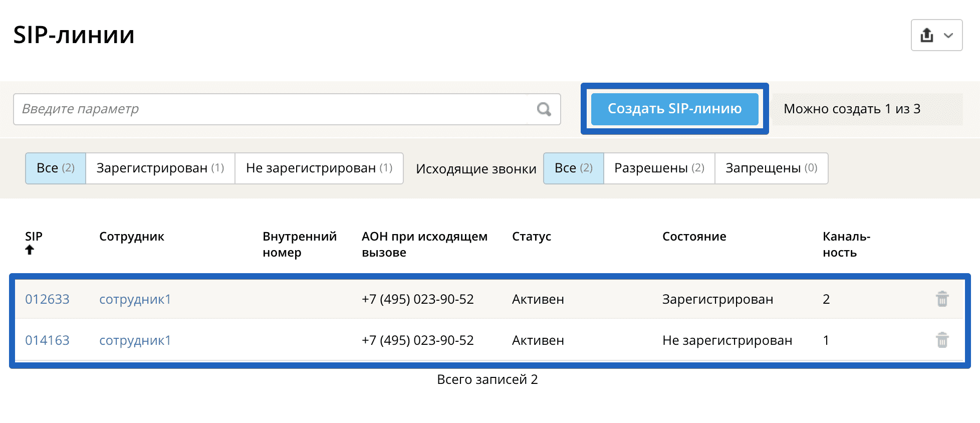Click 'Внутренний номер' column header
The height and width of the screenshot is (423, 980).
[300, 244]
